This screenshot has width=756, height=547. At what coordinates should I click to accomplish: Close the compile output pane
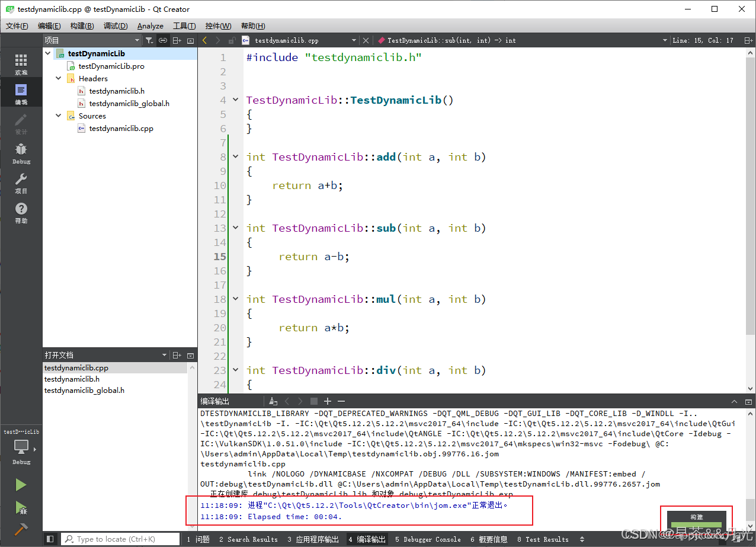pos(748,401)
